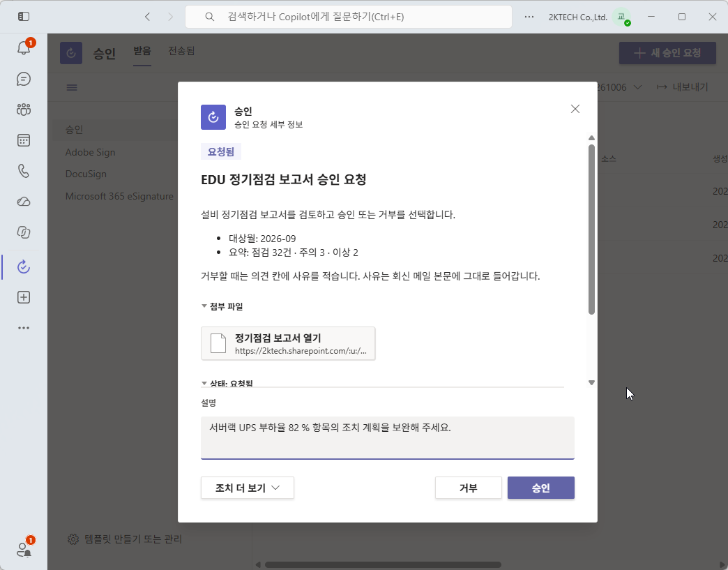
Task: Close the approval details dialog
Action: [575, 109]
